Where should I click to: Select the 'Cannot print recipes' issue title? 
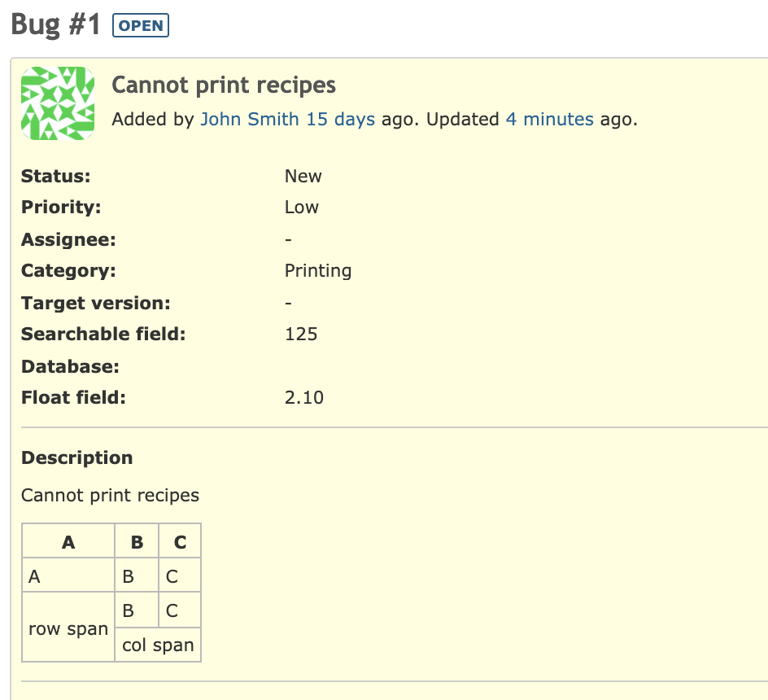pos(224,85)
